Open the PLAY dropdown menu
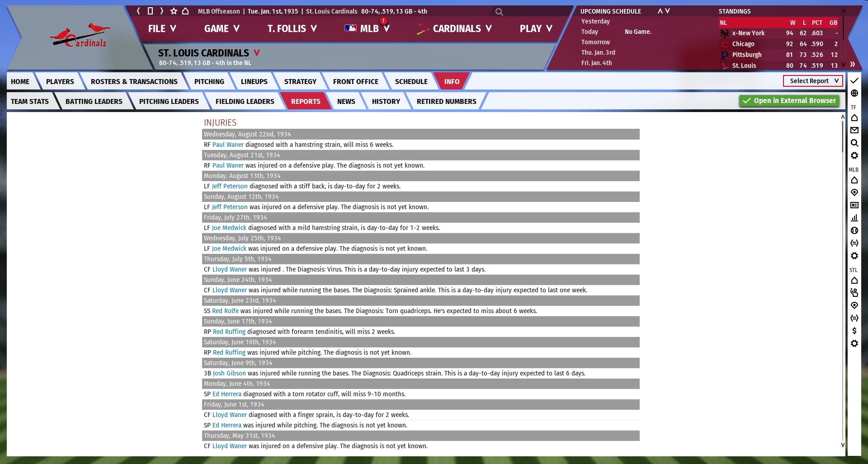The image size is (868, 464). (536, 28)
